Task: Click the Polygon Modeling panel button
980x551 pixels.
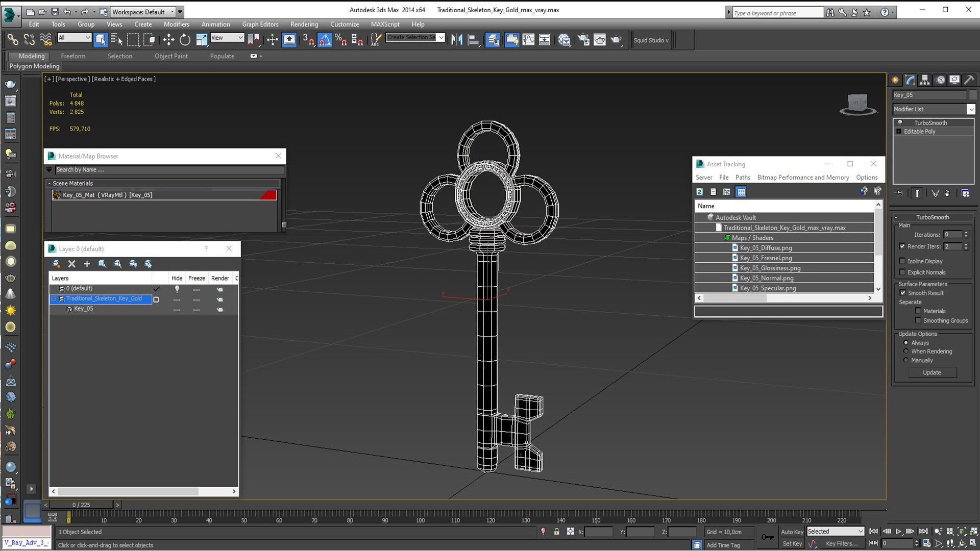Action: [34, 66]
